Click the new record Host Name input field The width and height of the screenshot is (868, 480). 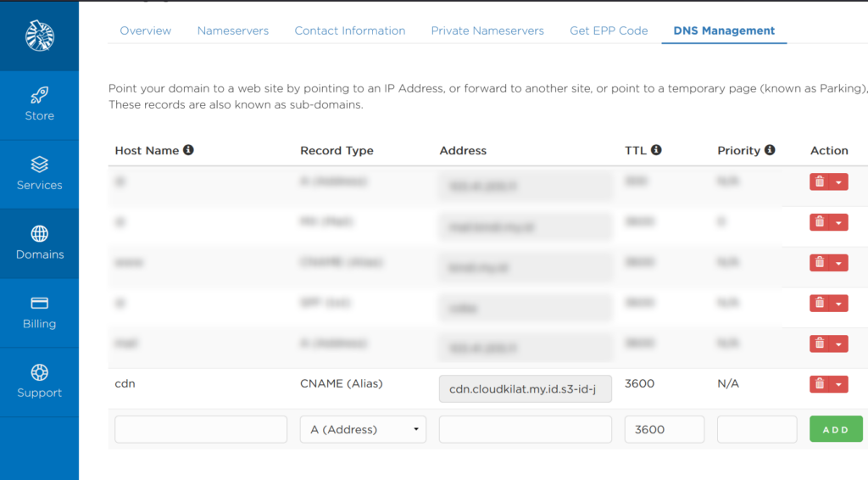[x=201, y=429]
